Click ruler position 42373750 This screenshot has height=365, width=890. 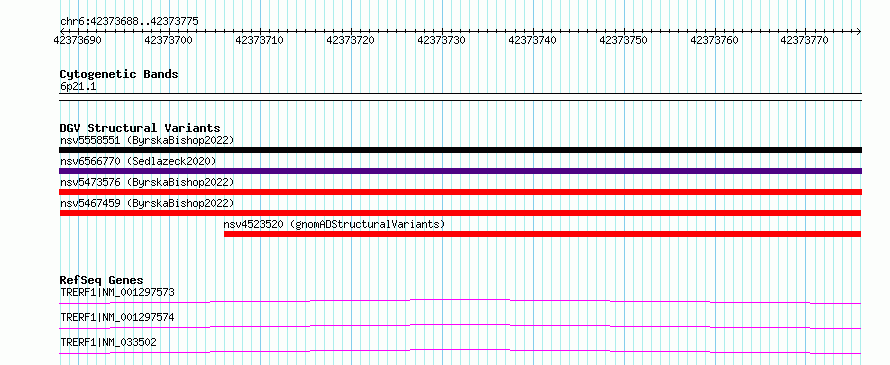click(624, 40)
